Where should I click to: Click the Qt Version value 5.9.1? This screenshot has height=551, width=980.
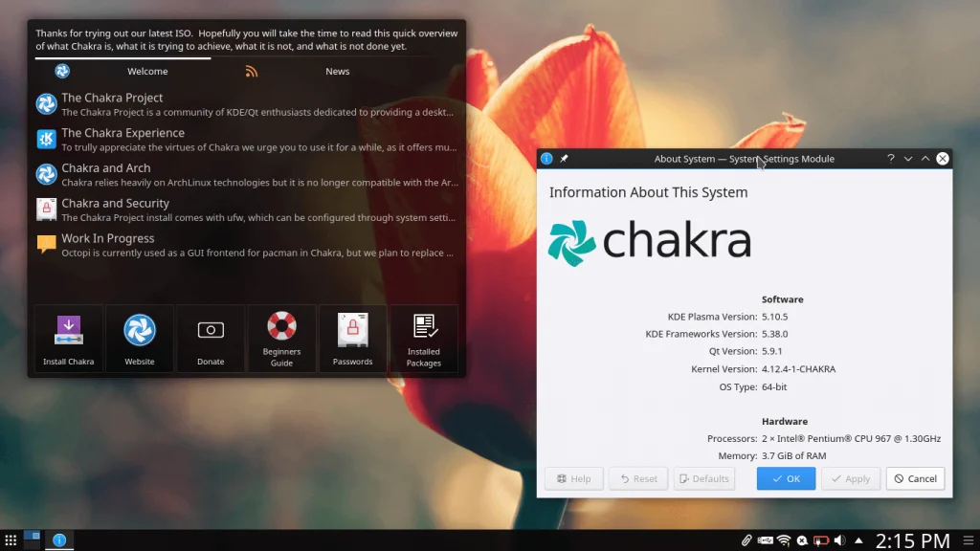[772, 351]
